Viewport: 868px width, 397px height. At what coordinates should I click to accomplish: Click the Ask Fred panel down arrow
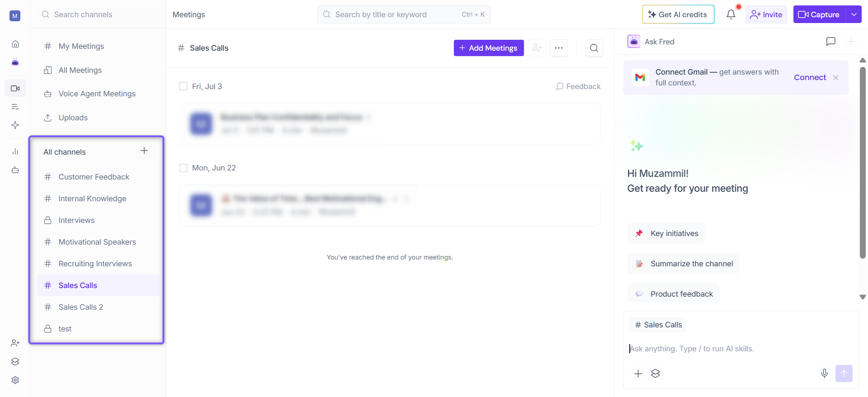pos(863,297)
